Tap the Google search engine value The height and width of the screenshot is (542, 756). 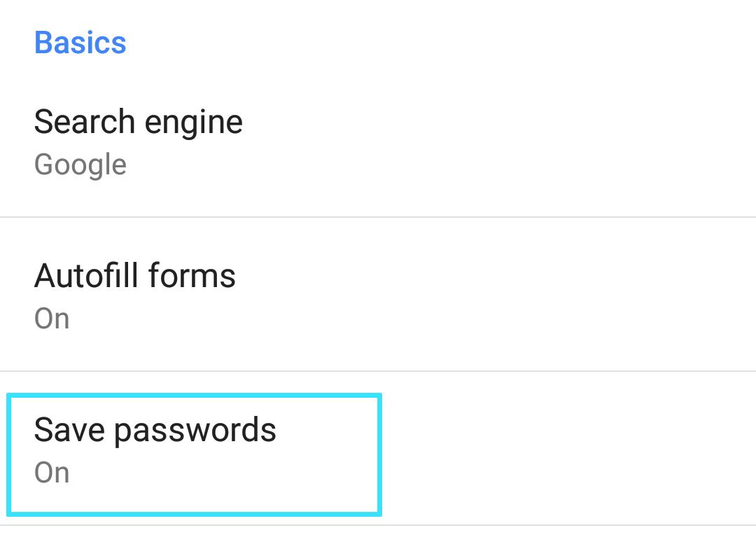tap(80, 165)
